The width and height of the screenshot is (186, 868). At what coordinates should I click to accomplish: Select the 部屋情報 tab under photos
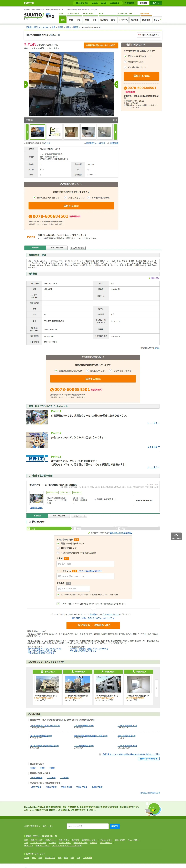[35, 248]
